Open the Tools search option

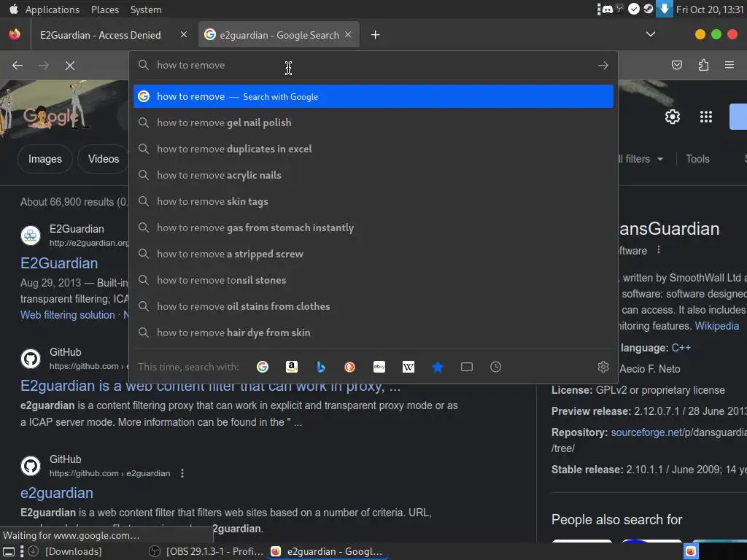click(x=697, y=159)
